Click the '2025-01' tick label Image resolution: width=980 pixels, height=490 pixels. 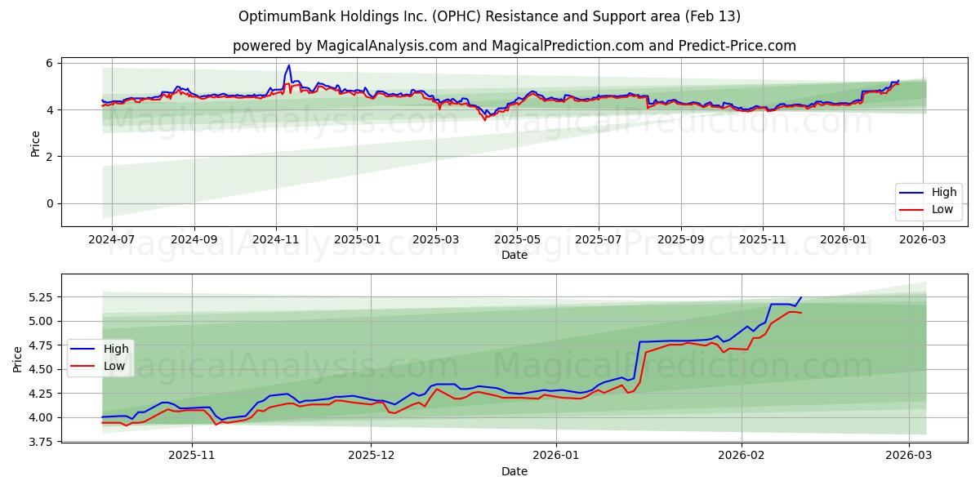[x=357, y=239]
